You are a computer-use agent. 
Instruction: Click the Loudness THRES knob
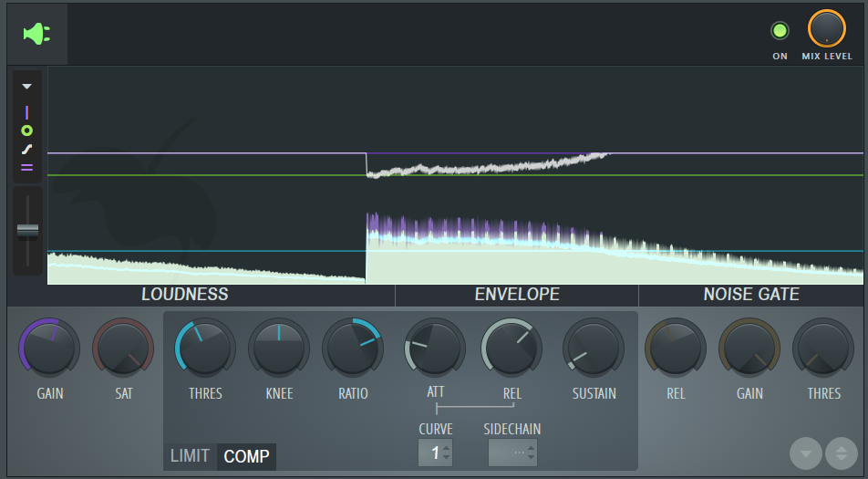pyautogui.click(x=204, y=349)
